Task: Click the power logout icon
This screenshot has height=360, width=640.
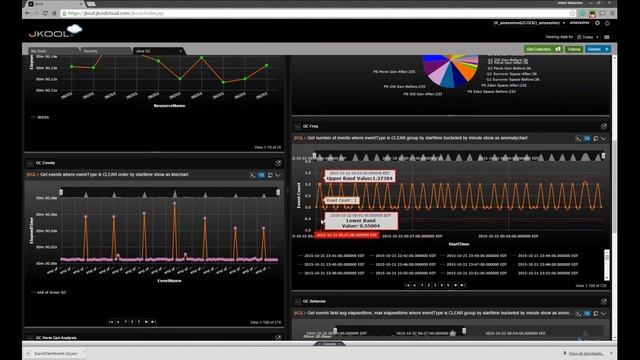Action: click(607, 23)
